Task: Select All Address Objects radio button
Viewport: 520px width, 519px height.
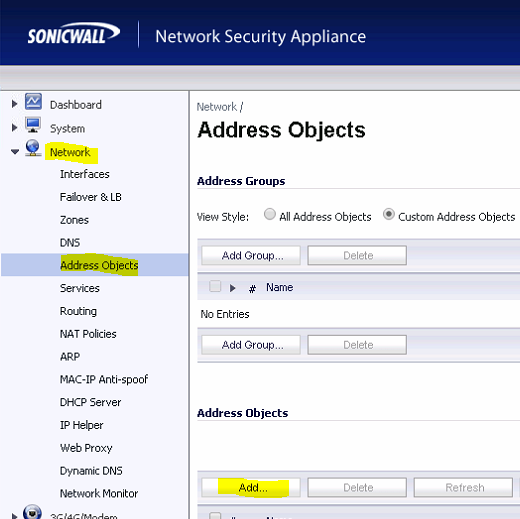Action: click(x=270, y=214)
